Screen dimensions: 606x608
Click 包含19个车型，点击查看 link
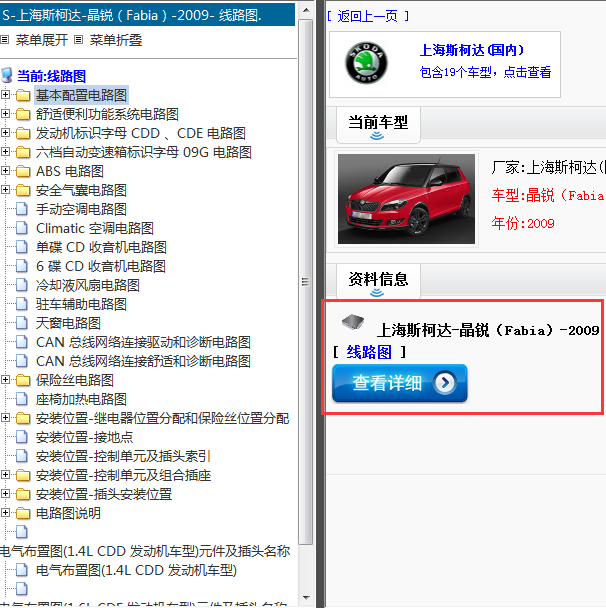pyautogui.click(x=485, y=72)
